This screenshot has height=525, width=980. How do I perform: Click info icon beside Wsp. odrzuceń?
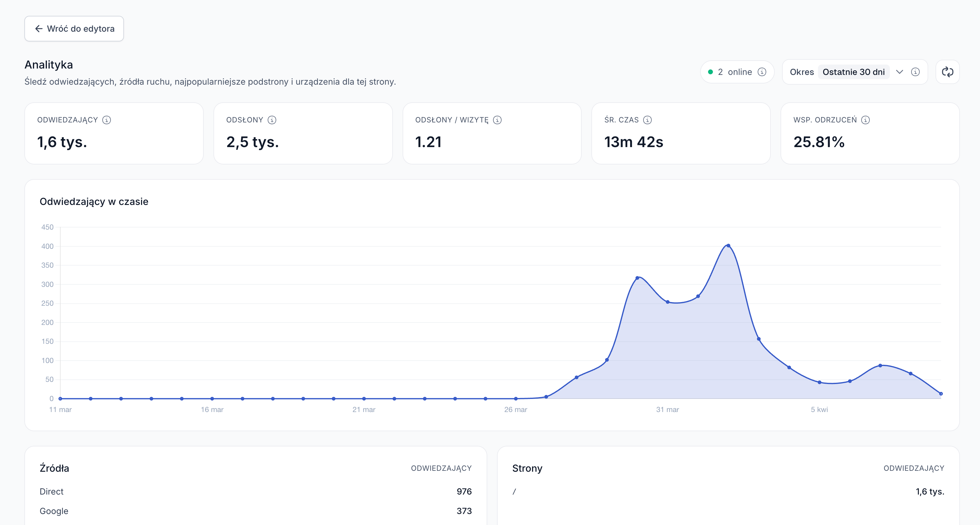tap(865, 120)
